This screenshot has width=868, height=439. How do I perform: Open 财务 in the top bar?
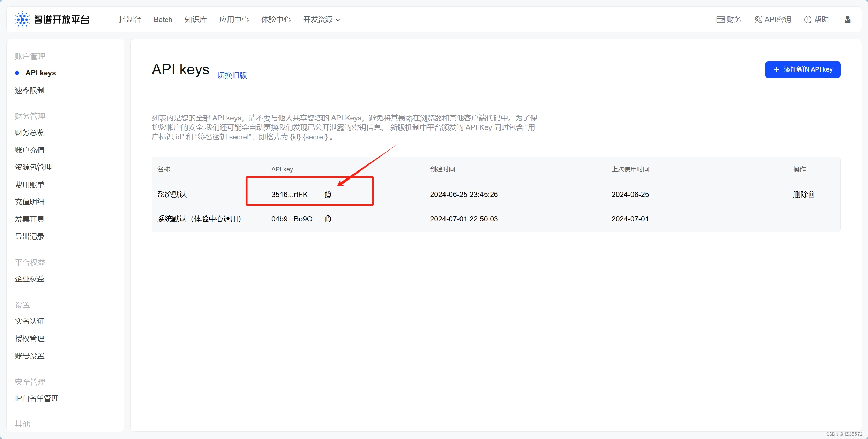(x=729, y=20)
